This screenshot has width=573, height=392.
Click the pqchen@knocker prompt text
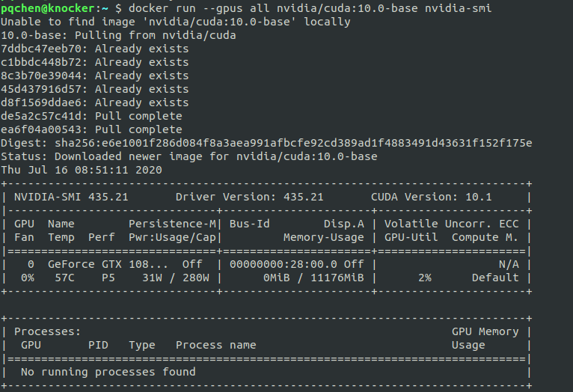[48, 8]
